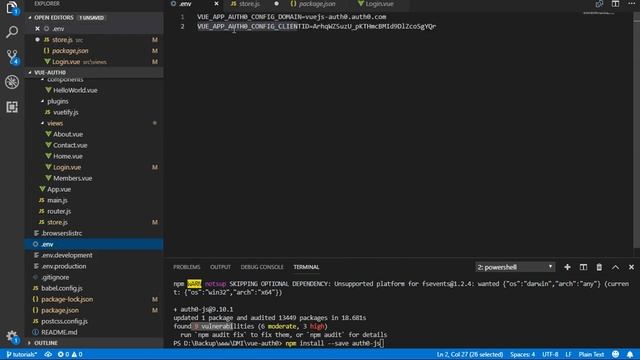Screen dimensions: 640x360
Task: Switch to the store.js editor tab
Action: tap(249, 4)
